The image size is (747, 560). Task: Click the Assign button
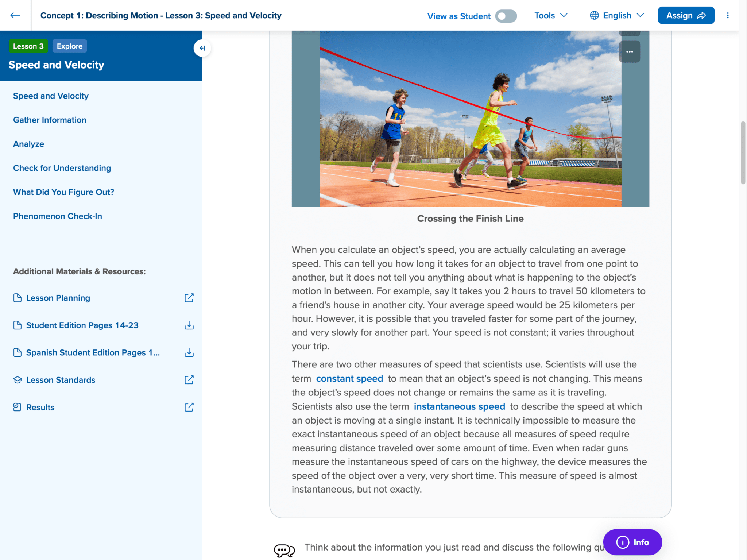pos(686,15)
